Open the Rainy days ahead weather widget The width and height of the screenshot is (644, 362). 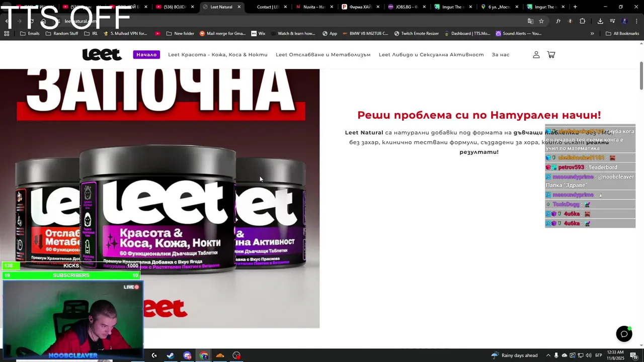[x=515, y=355]
